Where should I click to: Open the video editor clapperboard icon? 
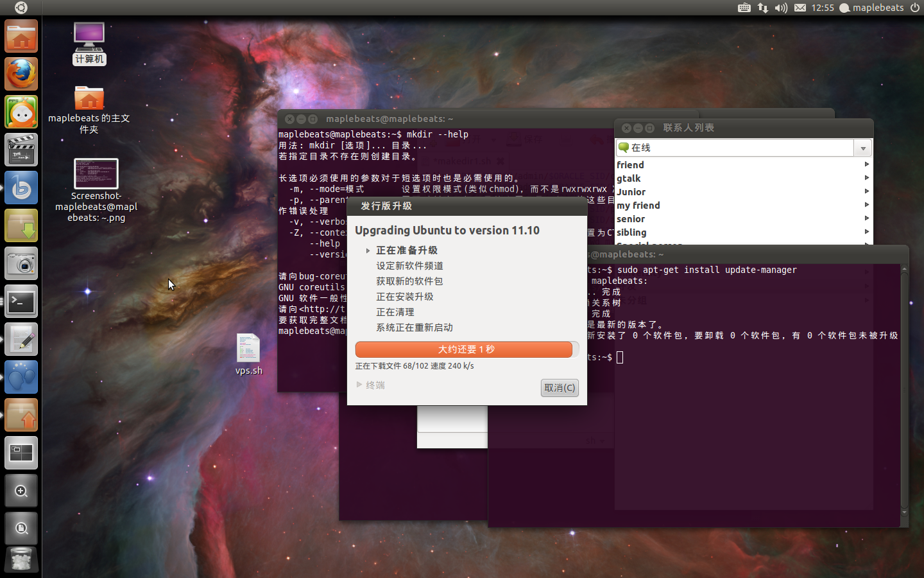pos(21,150)
